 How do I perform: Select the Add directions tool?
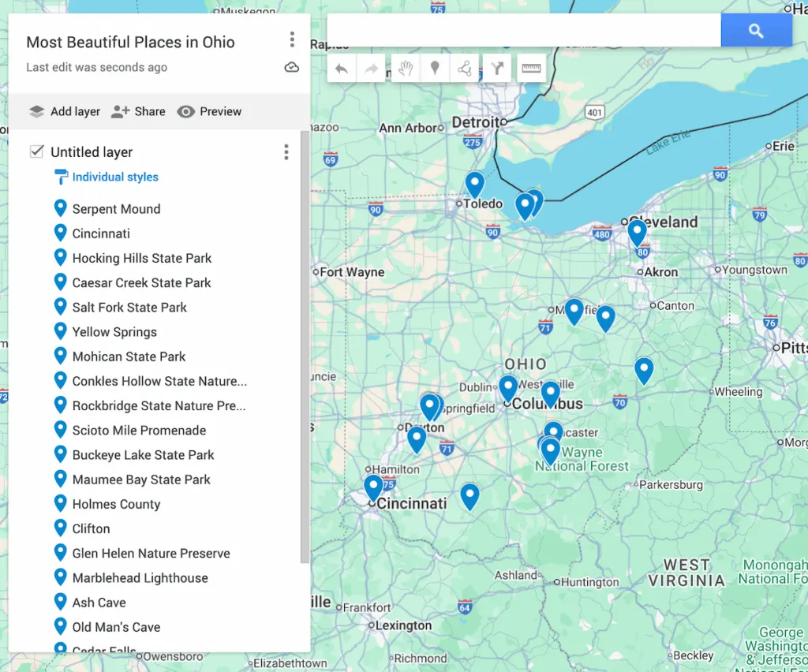(x=497, y=69)
